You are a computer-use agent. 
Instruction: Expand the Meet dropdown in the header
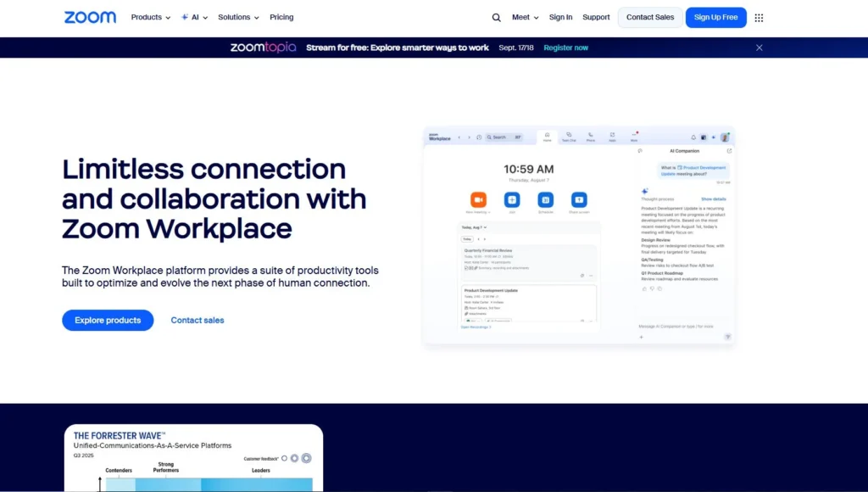tap(525, 17)
